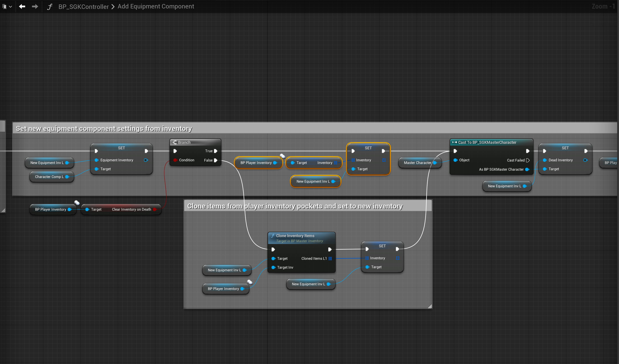
Task: Click the Clear Inventory on Death red output pin
Action: pos(154,209)
